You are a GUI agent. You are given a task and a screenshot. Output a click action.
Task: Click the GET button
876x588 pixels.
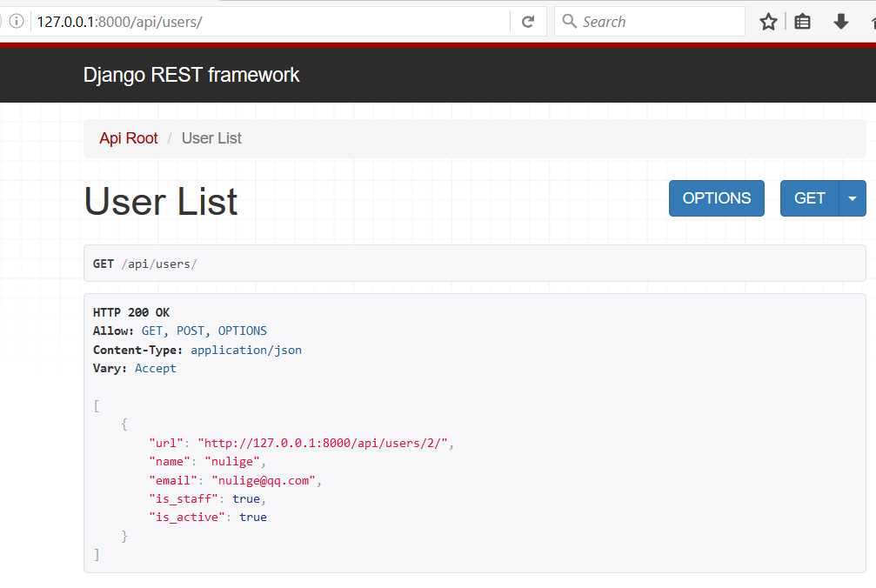[810, 198]
